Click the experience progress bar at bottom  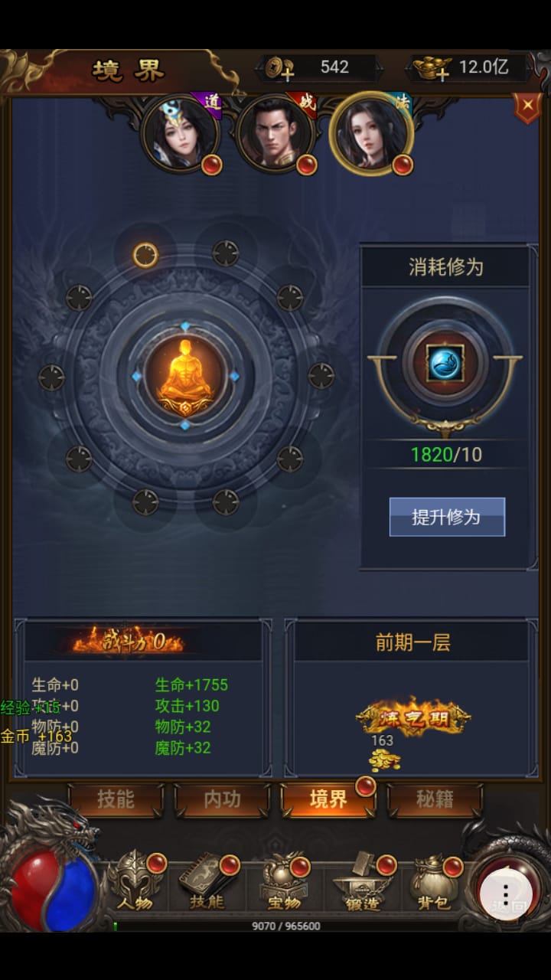point(285,926)
